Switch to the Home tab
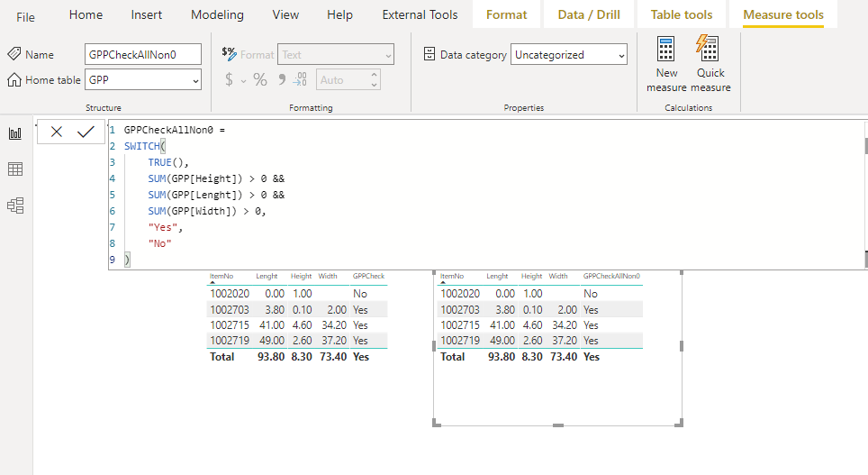Image resolution: width=868 pixels, height=475 pixels. pos(86,15)
